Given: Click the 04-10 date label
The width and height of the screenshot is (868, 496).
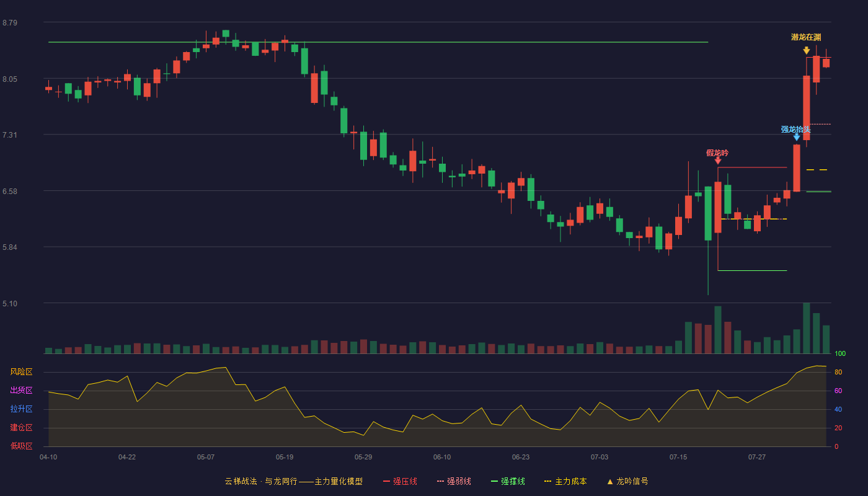Looking at the screenshot, I should (x=48, y=457).
